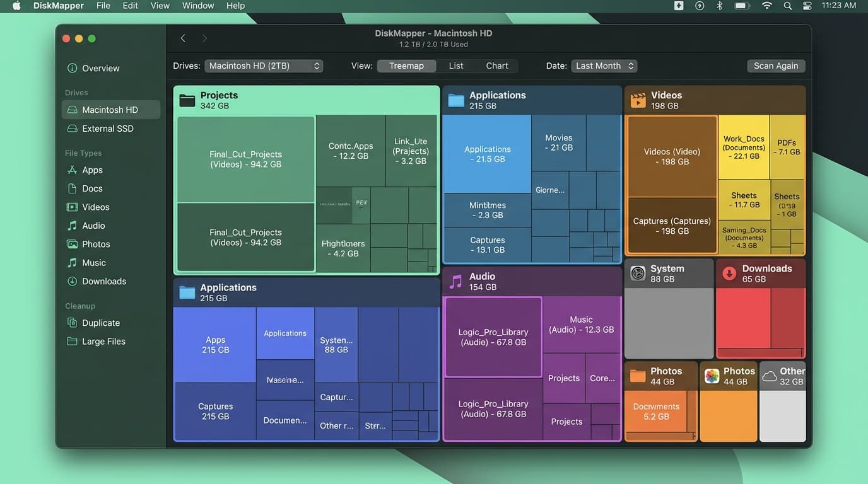Viewport: 868px width, 484px height.
Task: Open the Date dropdown set to Last Month
Action: pos(604,66)
